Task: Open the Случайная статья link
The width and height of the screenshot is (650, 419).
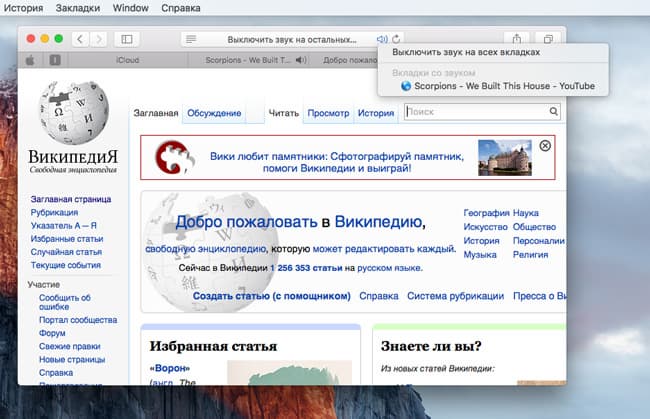Action: pyautogui.click(x=66, y=252)
